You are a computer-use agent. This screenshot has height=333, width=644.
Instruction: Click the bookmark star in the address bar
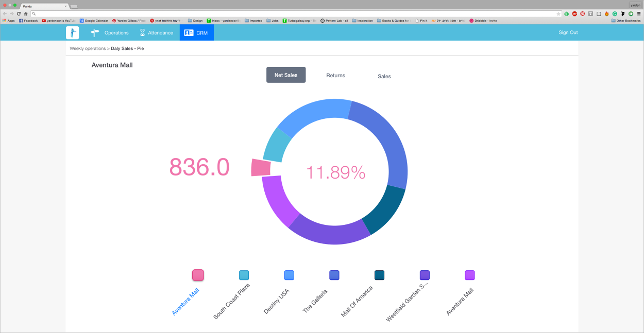coord(558,14)
